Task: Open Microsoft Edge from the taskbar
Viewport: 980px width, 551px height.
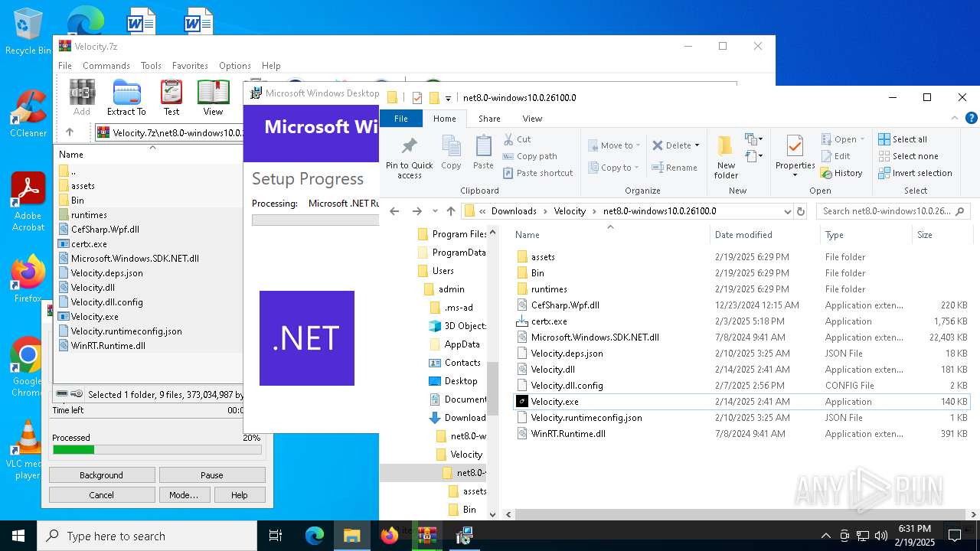Action: tap(315, 536)
